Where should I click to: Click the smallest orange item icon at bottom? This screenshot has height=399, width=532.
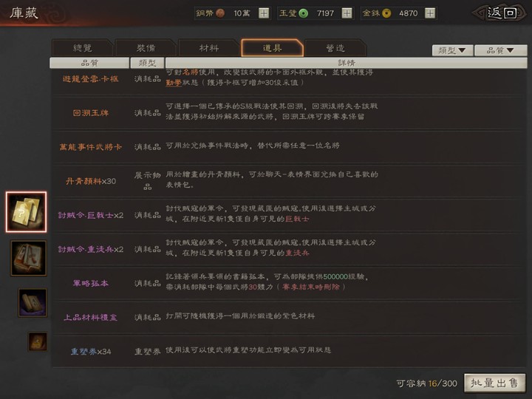(x=37, y=341)
